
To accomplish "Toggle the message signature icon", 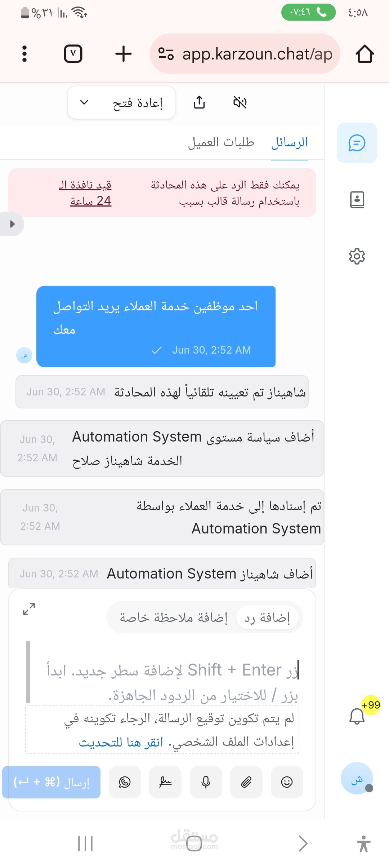I will [x=165, y=782].
